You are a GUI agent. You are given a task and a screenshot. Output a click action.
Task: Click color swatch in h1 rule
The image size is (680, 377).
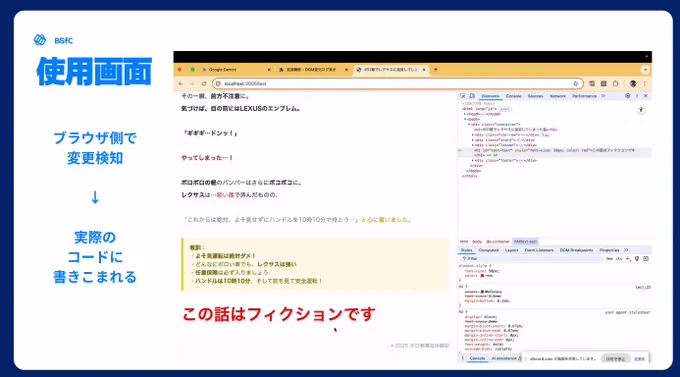482,292
